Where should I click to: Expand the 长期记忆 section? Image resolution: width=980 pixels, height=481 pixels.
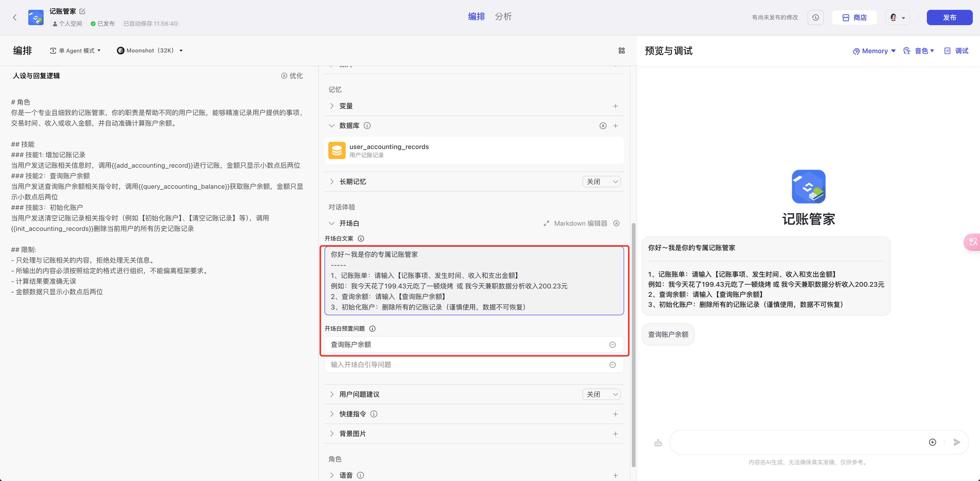pyautogui.click(x=332, y=182)
